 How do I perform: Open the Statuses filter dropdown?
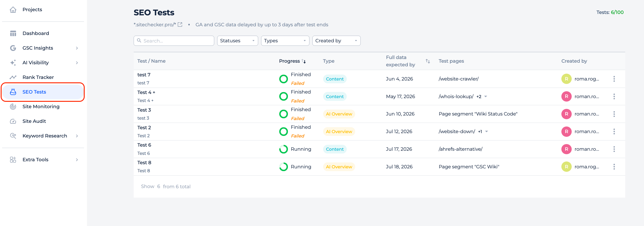pos(238,41)
